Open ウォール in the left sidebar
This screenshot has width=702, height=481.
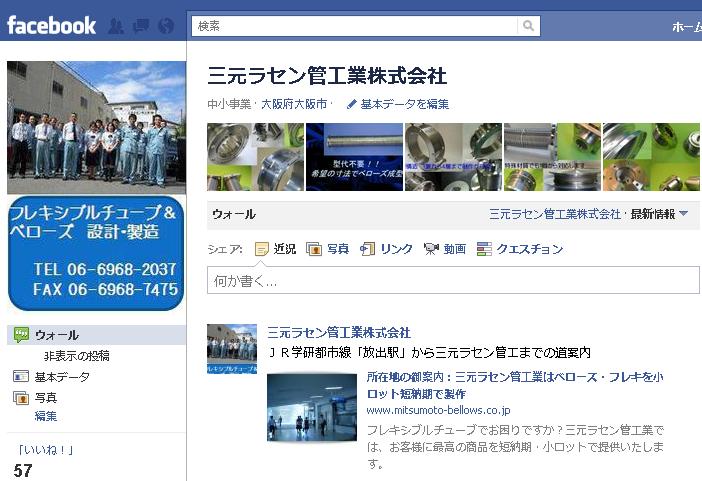pyautogui.click(x=57, y=335)
